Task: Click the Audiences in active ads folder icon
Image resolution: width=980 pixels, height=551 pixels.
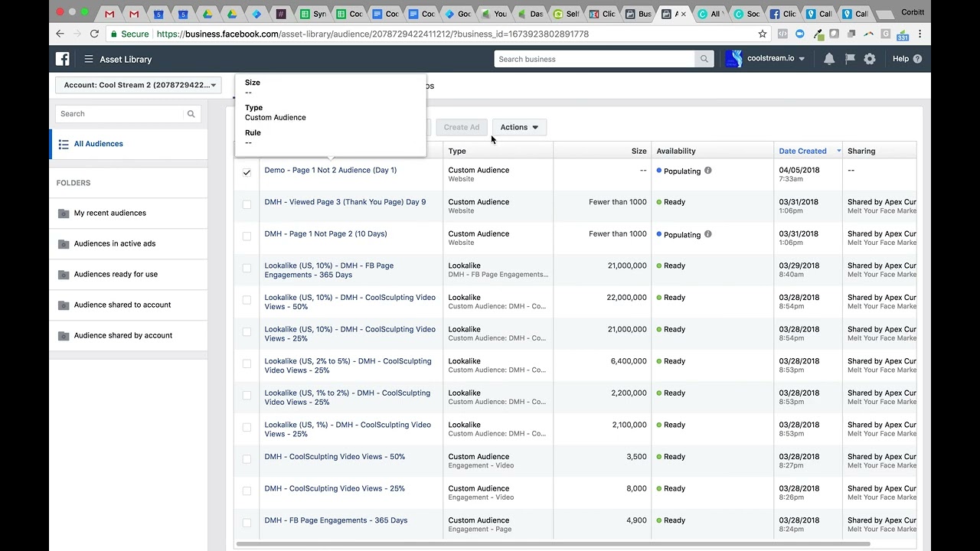Action: [x=64, y=244]
